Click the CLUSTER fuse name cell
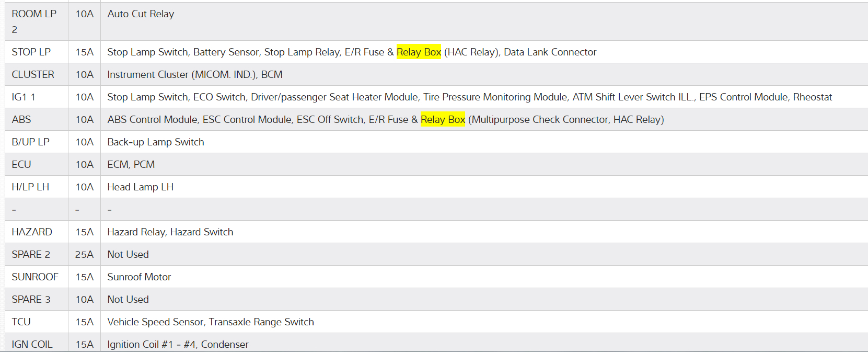This screenshot has width=868, height=352. tap(33, 74)
